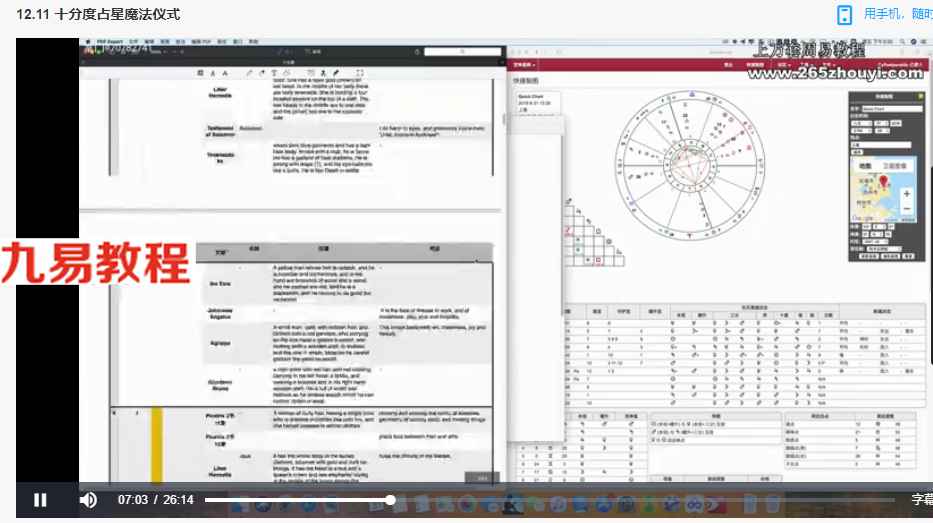Zoom in the map with the plus button

pyautogui.click(x=906, y=194)
